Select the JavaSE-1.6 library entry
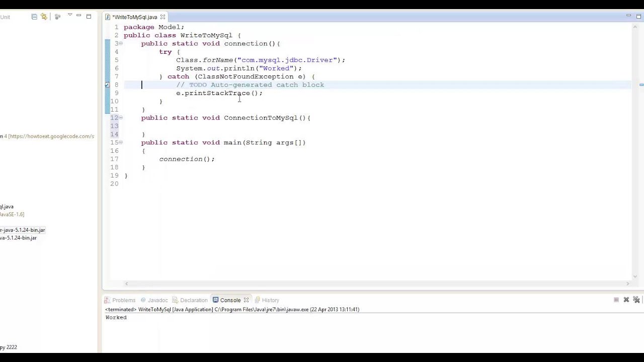The height and width of the screenshot is (362, 644). point(12,214)
